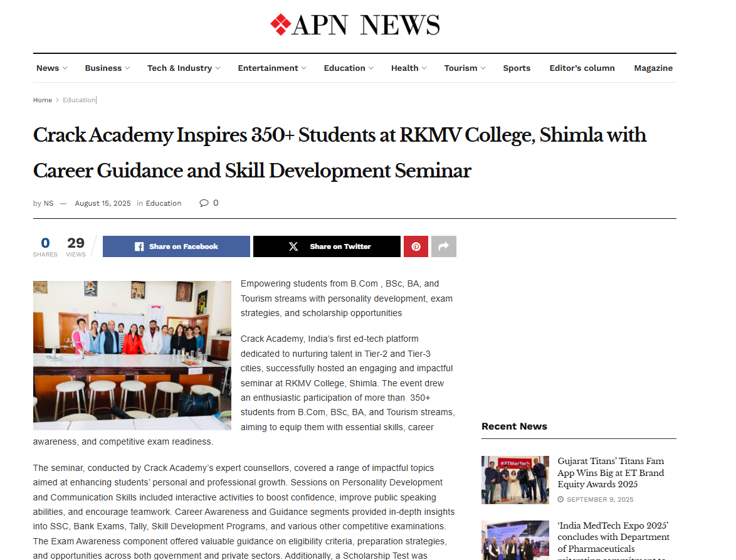
Task: Open Editor's column section
Action: pos(582,68)
